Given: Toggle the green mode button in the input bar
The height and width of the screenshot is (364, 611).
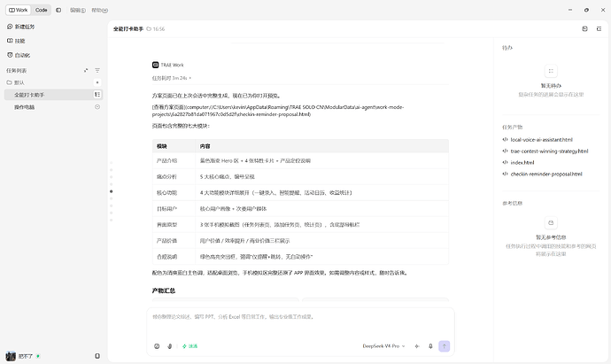Looking at the screenshot, I should pyautogui.click(x=189, y=346).
